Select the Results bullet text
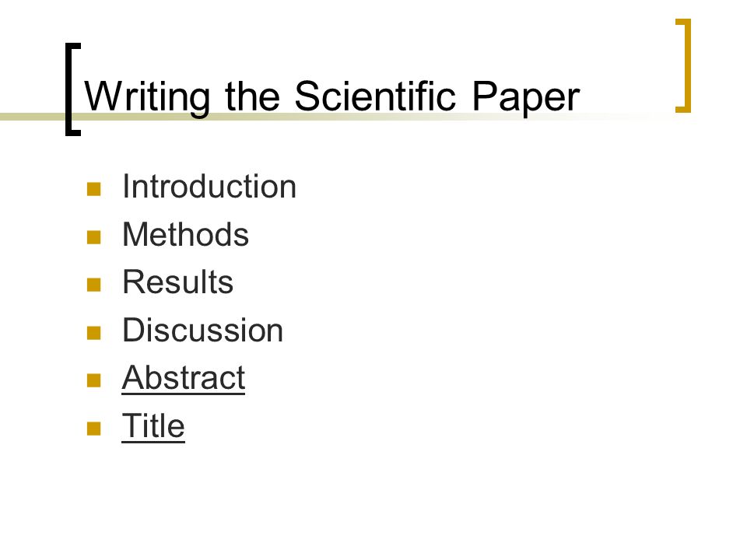 click(178, 282)
